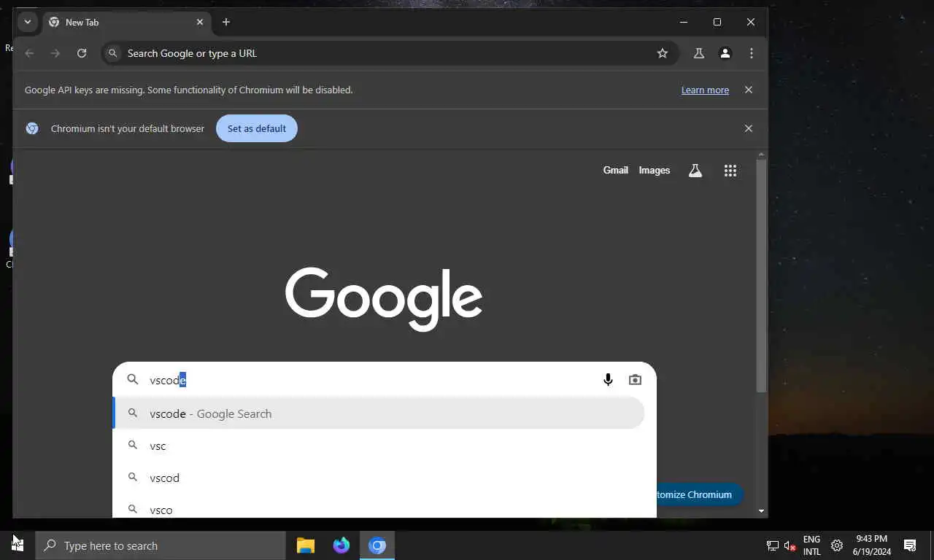Screen dimensions: 934x560
Task: Open the Google apps grid
Action: [x=730, y=171]
